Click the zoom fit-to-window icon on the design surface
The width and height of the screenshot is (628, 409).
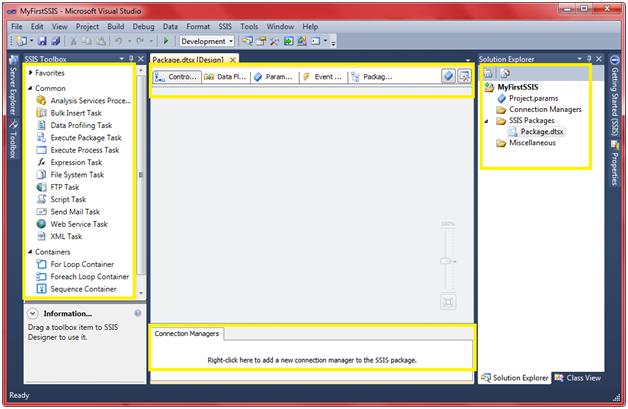[448, 302]
